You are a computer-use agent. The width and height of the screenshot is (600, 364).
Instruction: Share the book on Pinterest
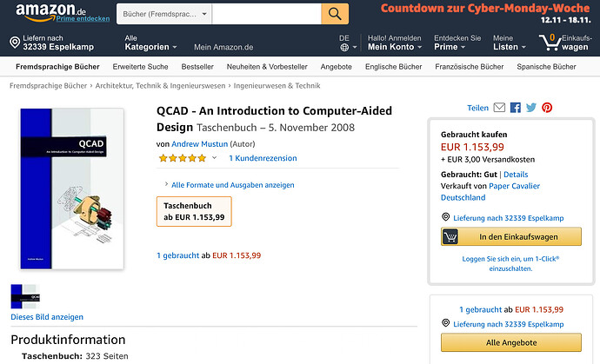(547, 108)
